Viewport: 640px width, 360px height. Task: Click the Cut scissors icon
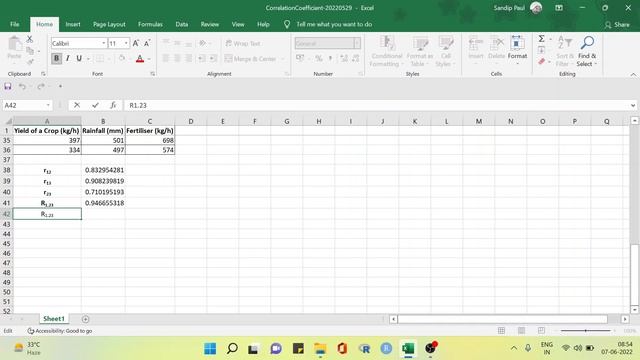coord(29,39)
